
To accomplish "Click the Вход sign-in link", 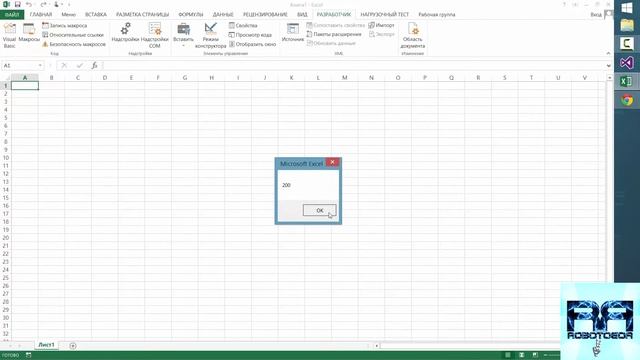I will pyautogui.click(x=596, y=15).
